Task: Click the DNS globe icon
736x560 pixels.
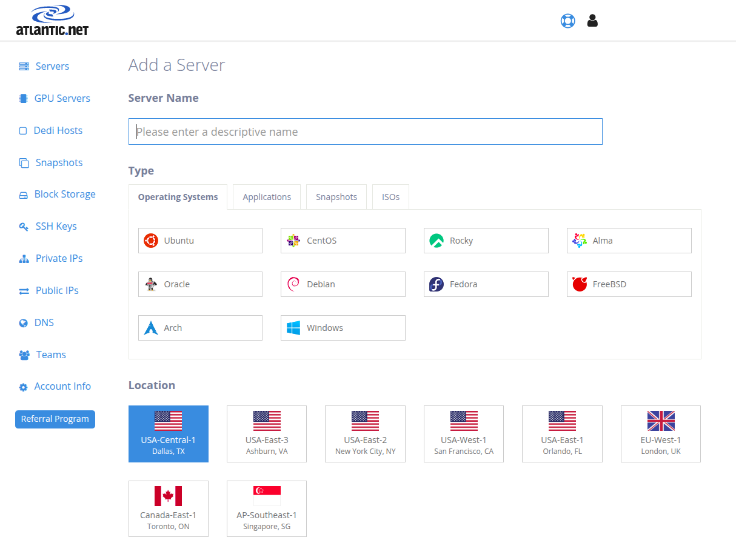Action: (24, 323)
